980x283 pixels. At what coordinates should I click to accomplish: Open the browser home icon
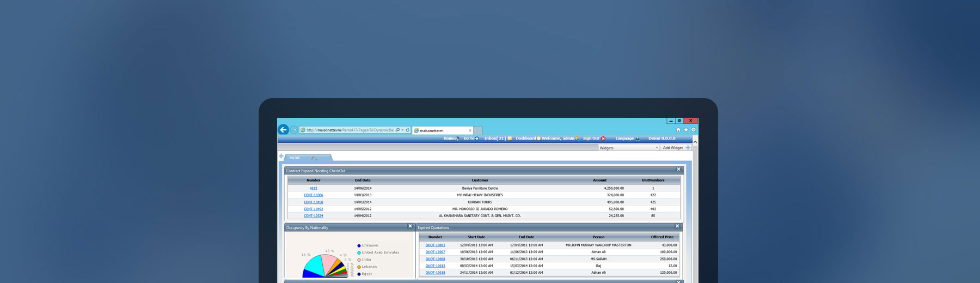pyautogui.click(x=678, y=130)
